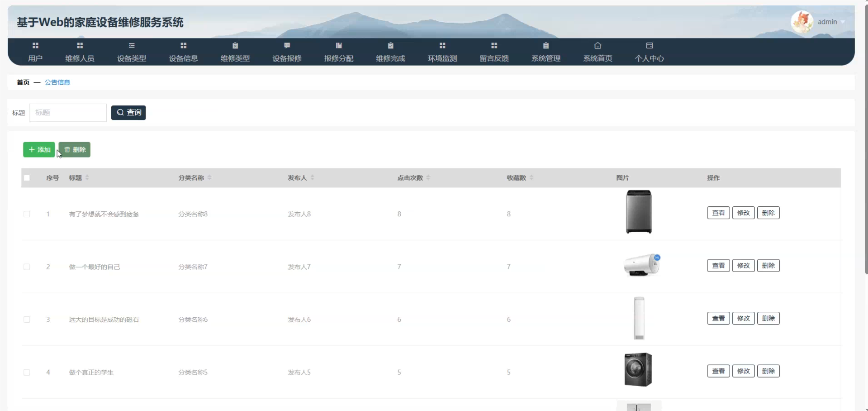Edit 做一个最好的自己 row with 修改
Image resolution: width=868 pixels, height=411 pixels.
click(x=743, y=266)
